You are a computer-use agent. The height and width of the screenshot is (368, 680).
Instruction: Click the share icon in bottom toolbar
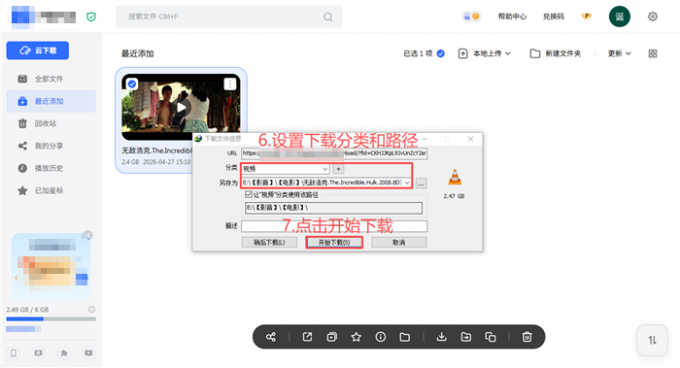click(271, 337)
